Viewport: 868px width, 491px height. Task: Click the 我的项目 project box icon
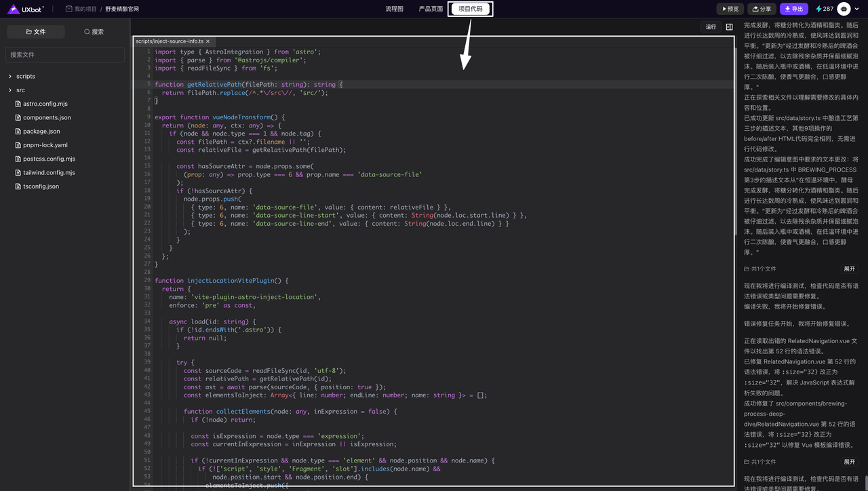point(68,9)
